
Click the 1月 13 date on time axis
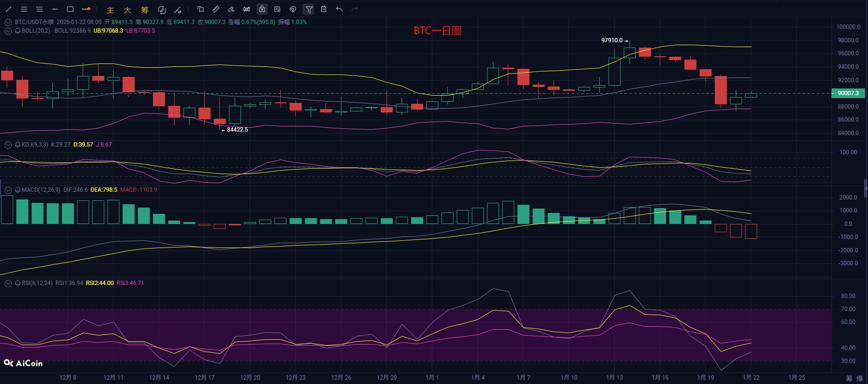click(614, 377)
